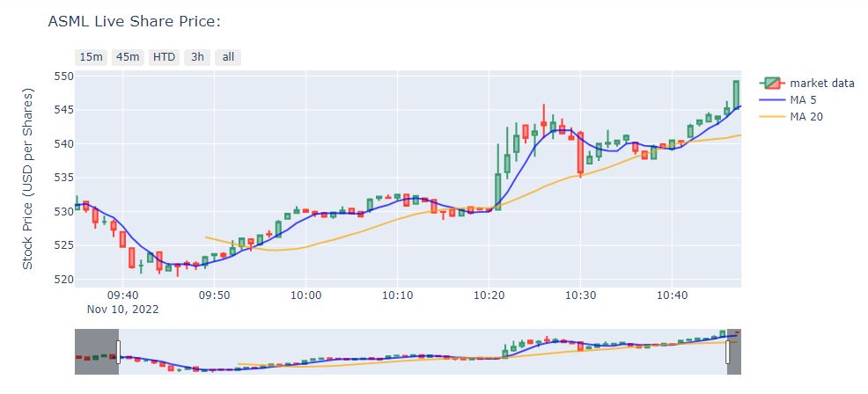Click the 'Nov 10, 2022' date label
868x394 pixels.
pos(123,310)
